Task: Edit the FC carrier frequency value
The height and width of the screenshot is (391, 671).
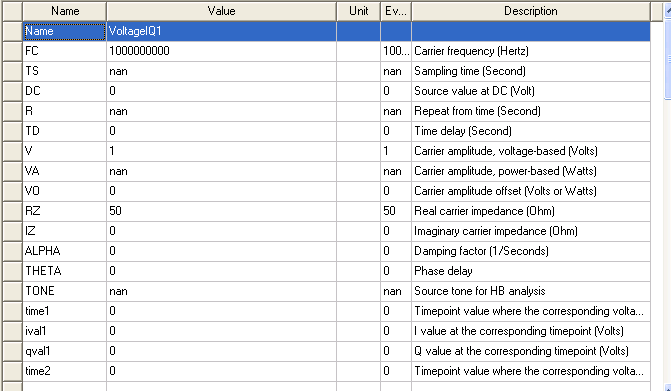Action: (221, 51)
